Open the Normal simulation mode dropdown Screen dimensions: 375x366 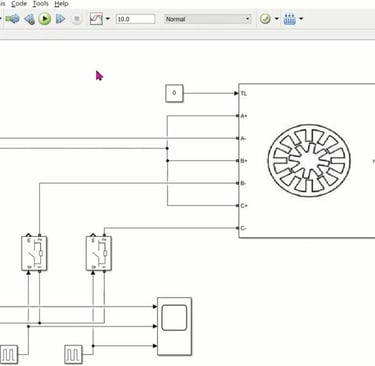pos(208,19)
